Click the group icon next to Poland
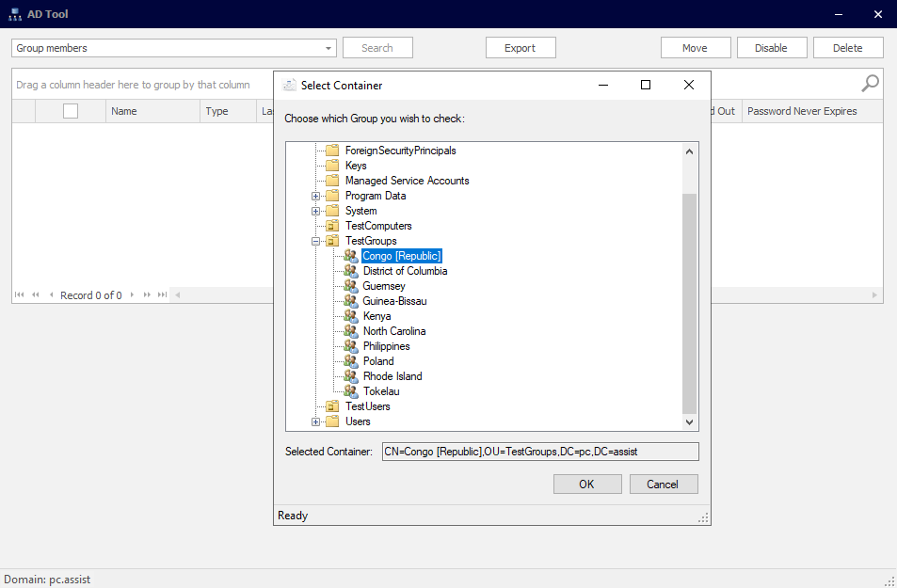The height and width of the screenshot is (588, 897). pos(350,361)
